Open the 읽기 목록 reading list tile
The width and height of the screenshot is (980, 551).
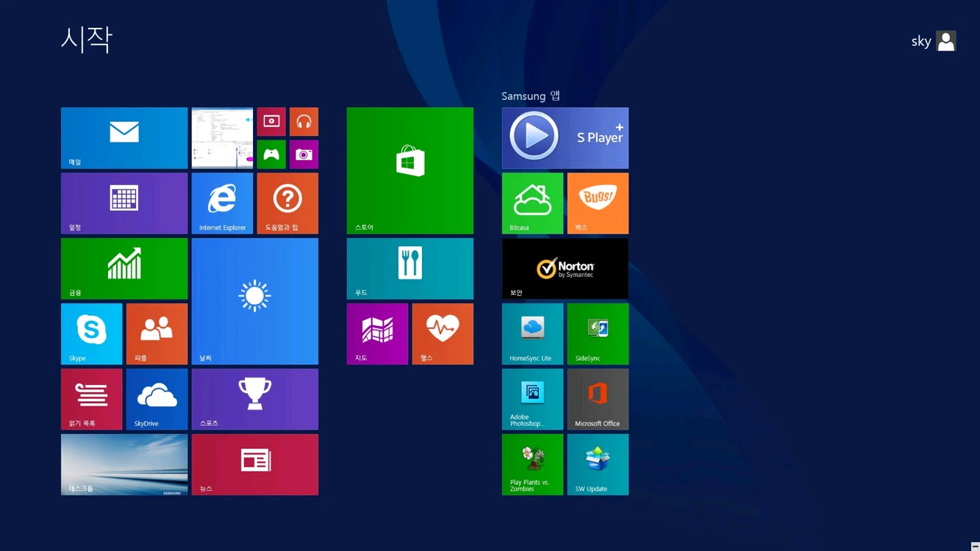tap(92, 399)
